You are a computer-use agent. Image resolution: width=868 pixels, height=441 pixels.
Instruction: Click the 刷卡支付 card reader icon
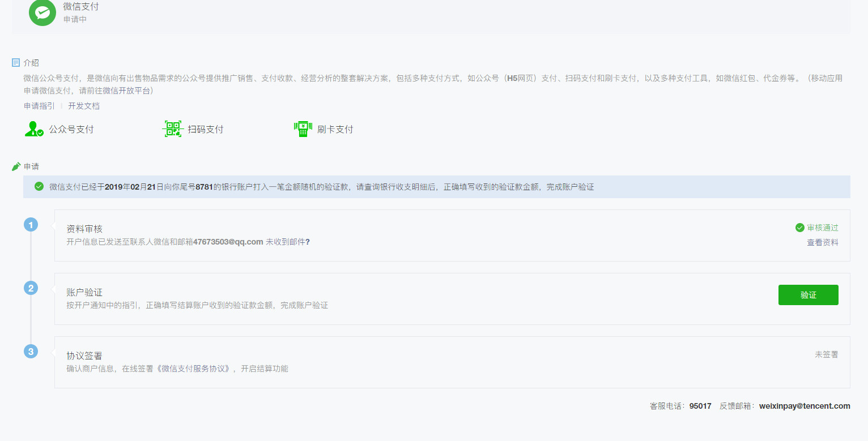pyautogui.click(x=303, y=129)
